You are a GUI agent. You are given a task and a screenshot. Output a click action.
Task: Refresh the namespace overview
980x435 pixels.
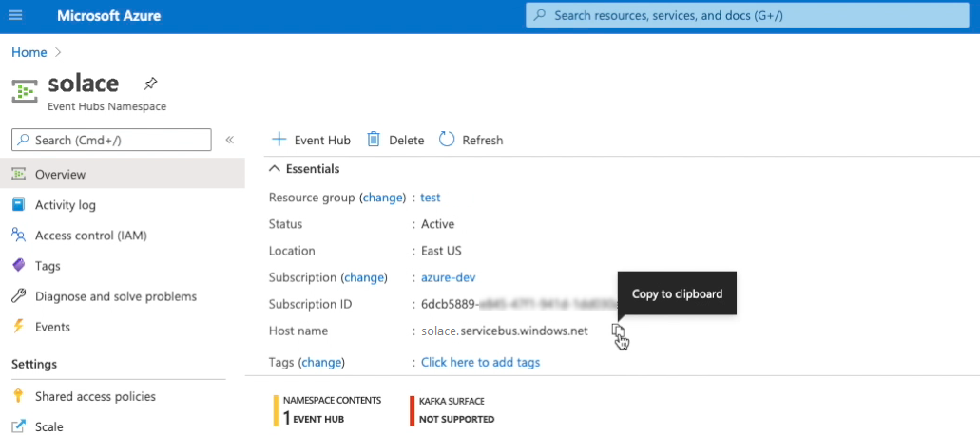[x=471, y=140]
